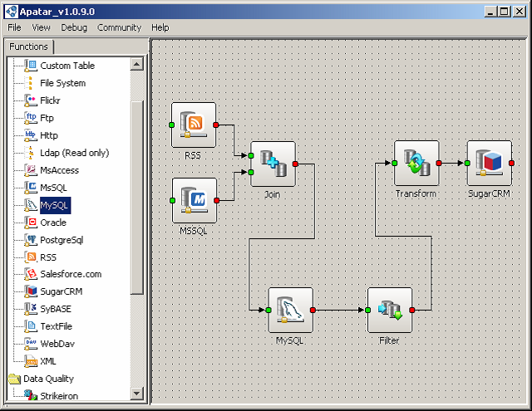Image resolution: width=532 pixels, height=411 pixels.
Task: Click the PostgreSql connector icon
Action: pos(31,240)
